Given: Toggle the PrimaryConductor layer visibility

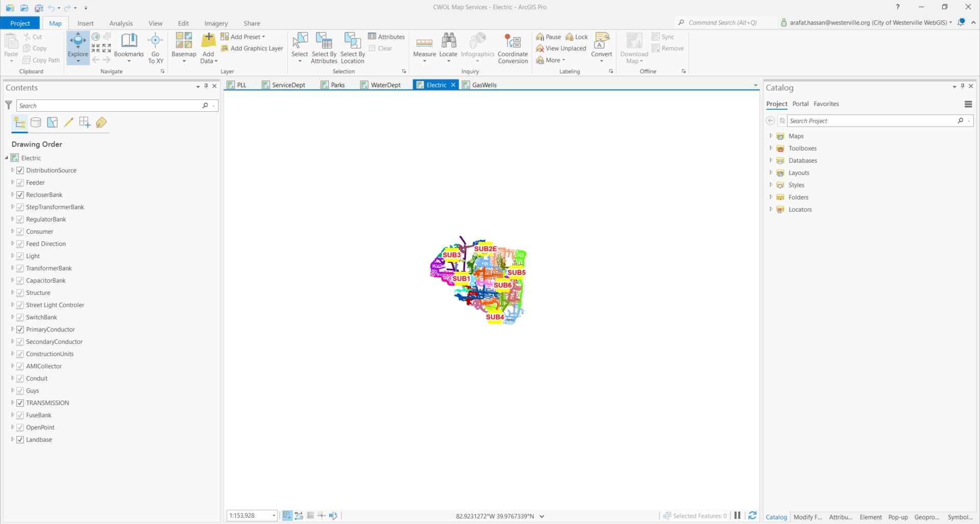Looking at the screenshot, I should pyautogui.click(x=20, y=330).
